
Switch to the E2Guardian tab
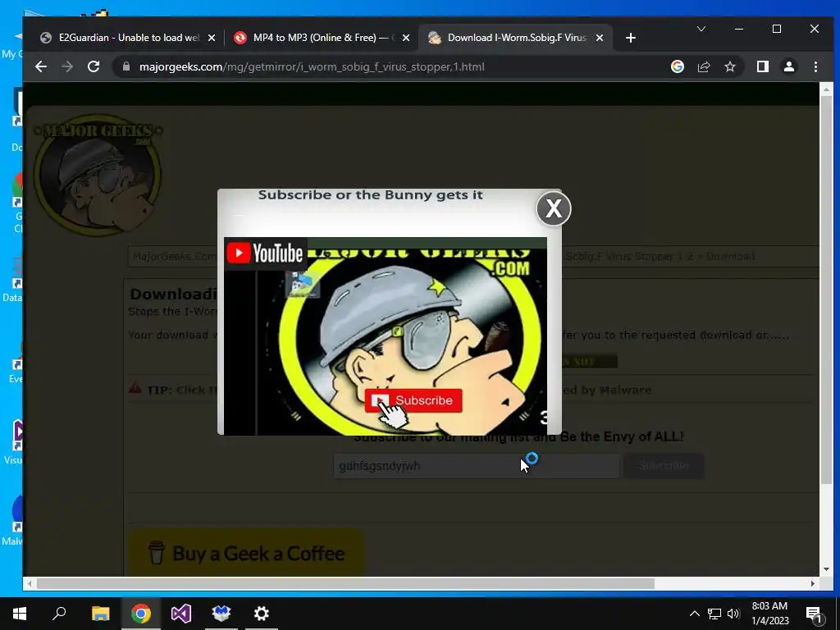coord(127,38)
